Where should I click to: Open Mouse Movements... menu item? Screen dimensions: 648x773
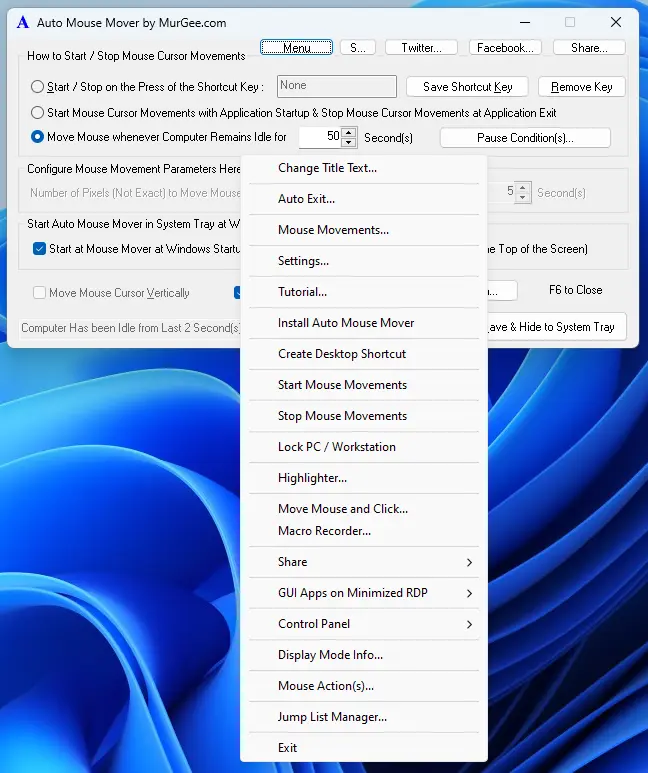point(364,230)
